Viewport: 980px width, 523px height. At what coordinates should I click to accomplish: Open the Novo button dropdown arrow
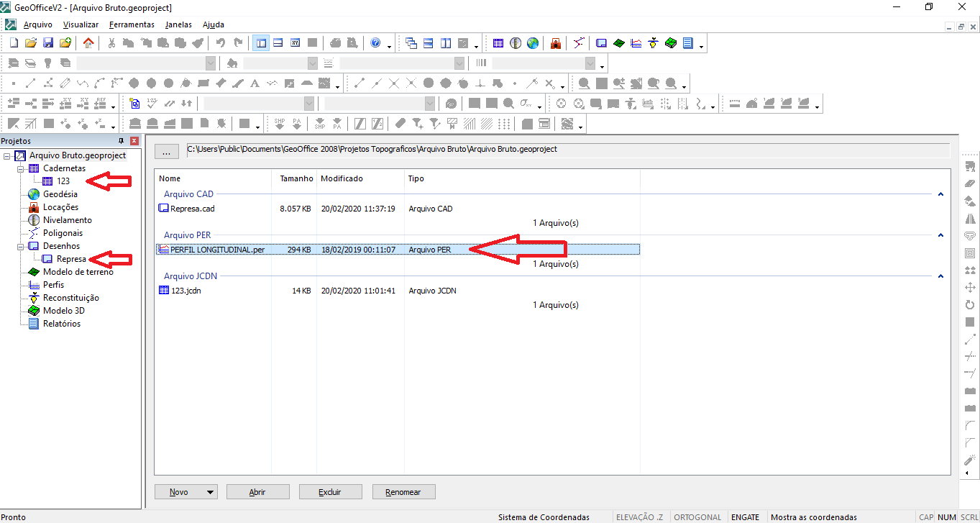click(210, 493)
